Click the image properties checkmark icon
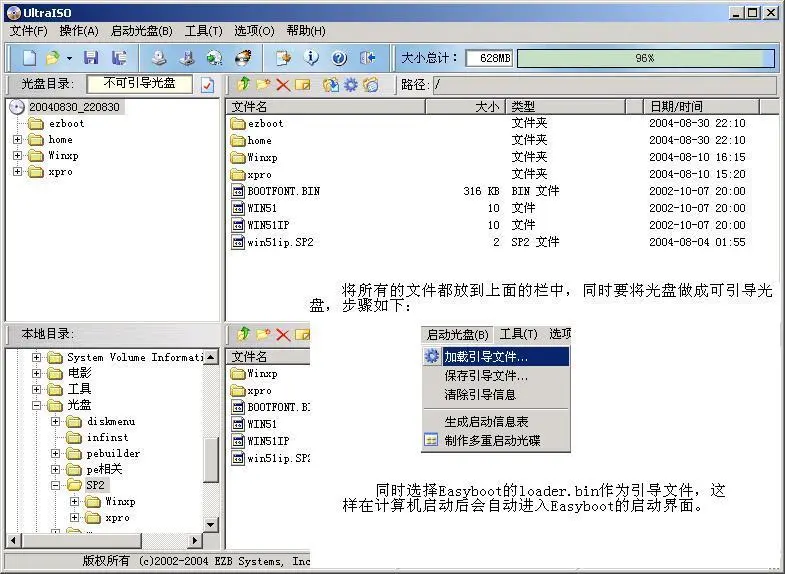Screen dimensions: 785x574 click(207, 85)
